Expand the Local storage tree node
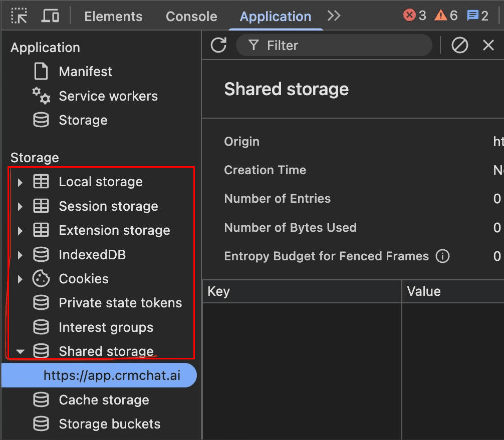The width and height of the screenshot is (504, 440). click(20, 182)
